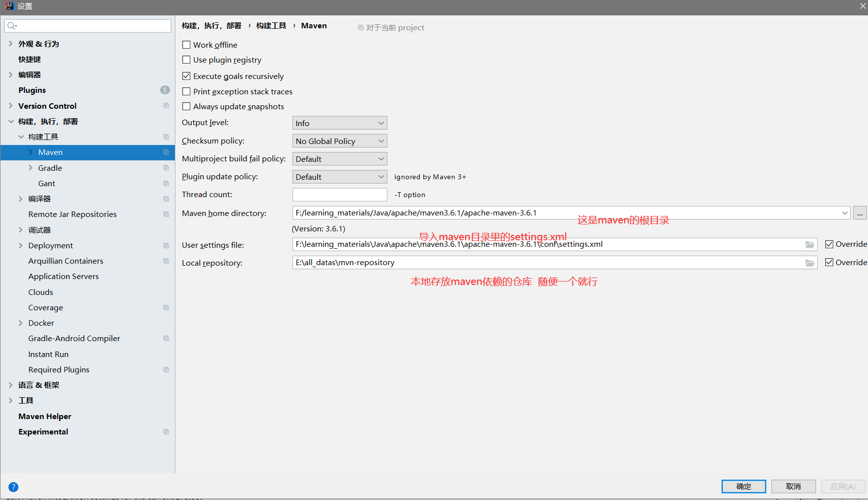Expand the Version Control tree node

[x=10, y=106]
